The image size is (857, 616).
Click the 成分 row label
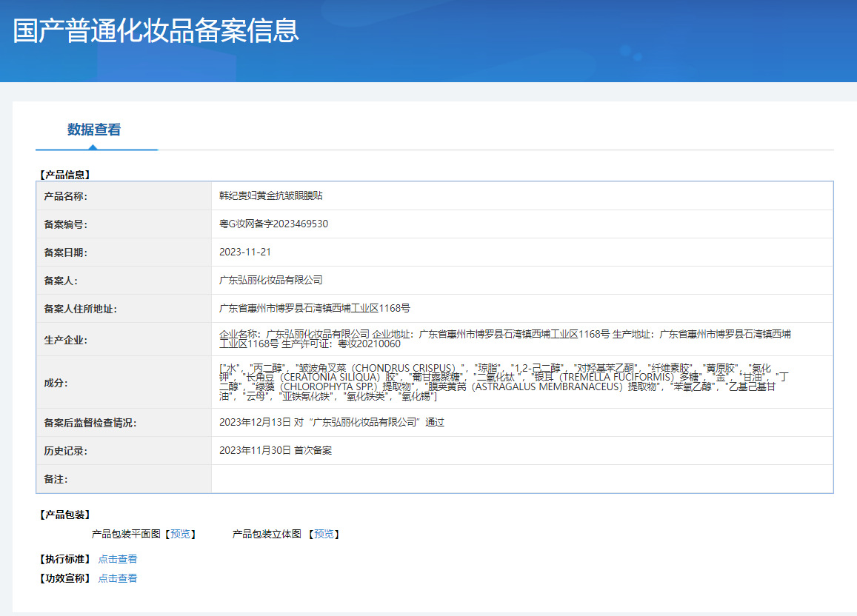[56, 384]
